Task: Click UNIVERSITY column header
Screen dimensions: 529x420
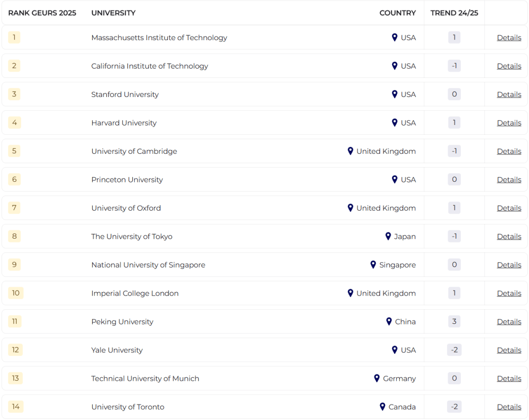Action: click(x=113, y=13)
